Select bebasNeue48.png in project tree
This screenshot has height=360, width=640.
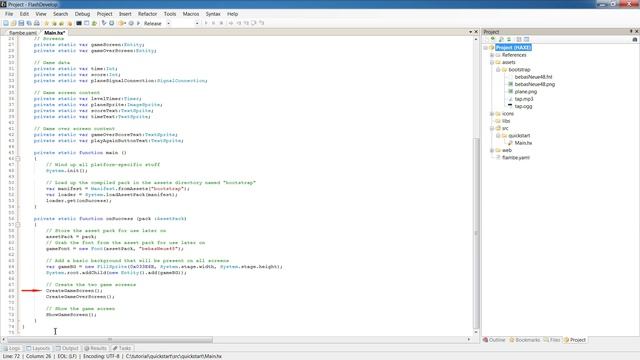click(535, 84)
